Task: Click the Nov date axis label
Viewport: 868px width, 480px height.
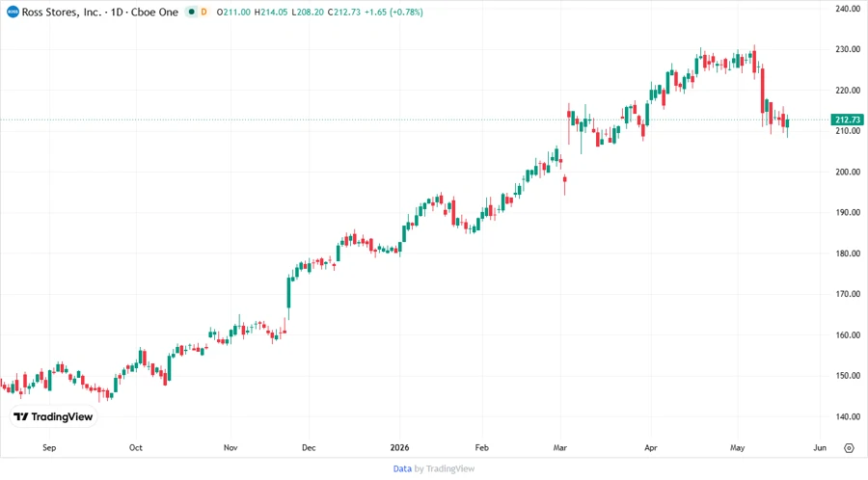Action: [x=231, y=448]
